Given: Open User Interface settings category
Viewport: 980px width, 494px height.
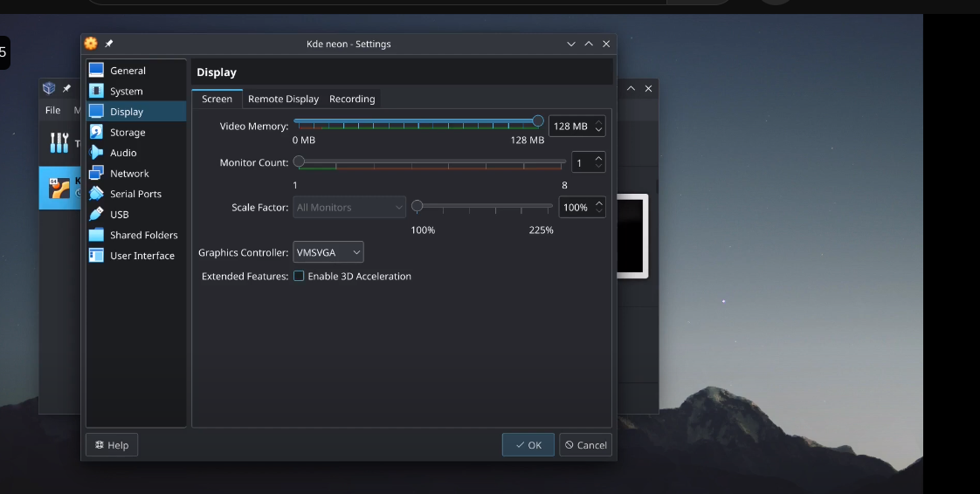Looking at the screenshot, I should coord(141,256).
